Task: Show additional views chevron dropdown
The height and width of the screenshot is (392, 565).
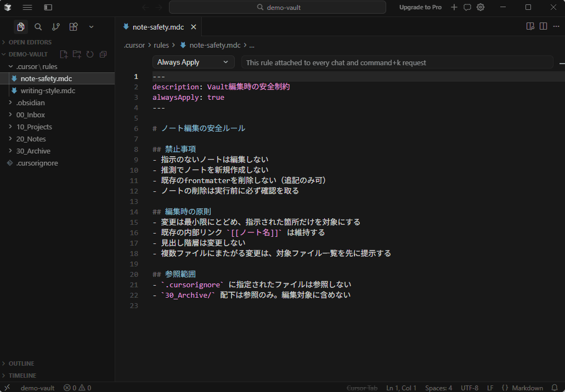Action: 91,27
